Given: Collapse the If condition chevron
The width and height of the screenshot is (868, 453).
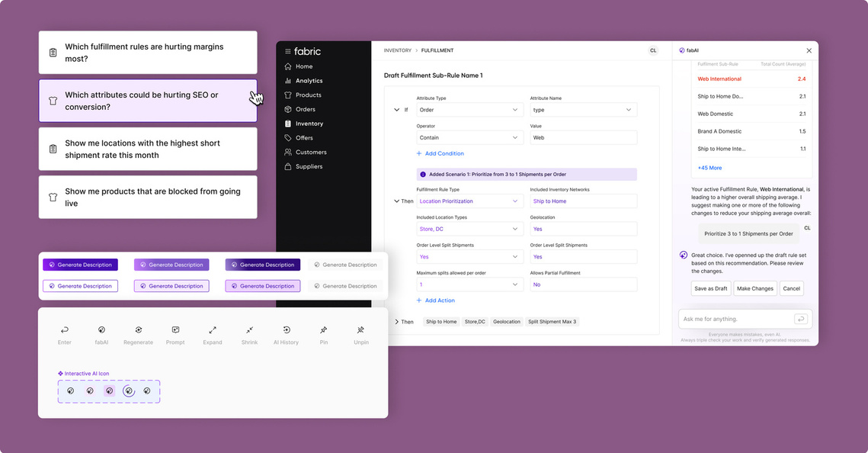Looking at the screenshot, I should (x=396, y=110).
